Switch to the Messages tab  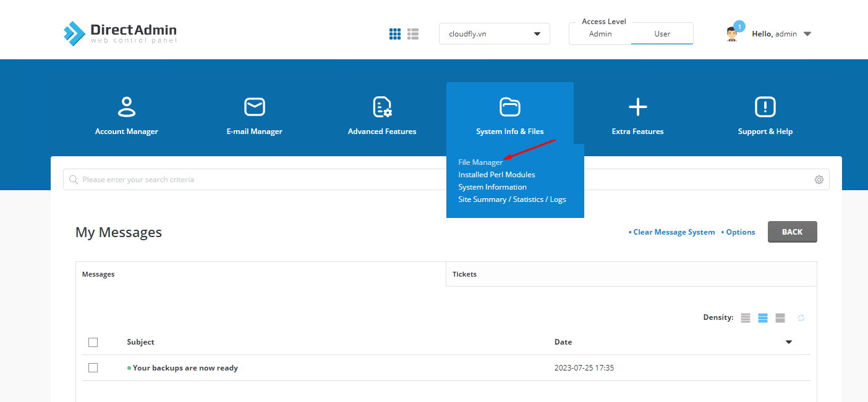click(x=261, y=274)
